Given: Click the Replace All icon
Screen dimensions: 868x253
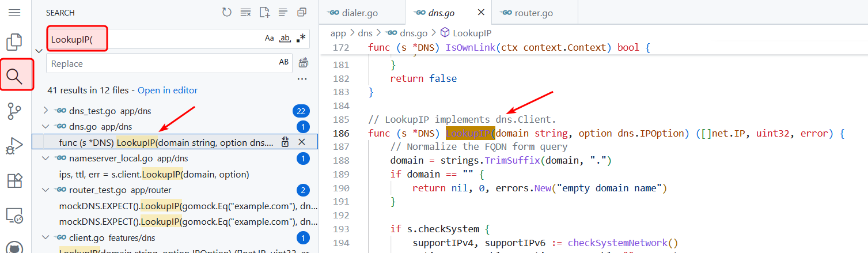Looking at the screenshot, I should pyautogui.click(x=303, y=63).
